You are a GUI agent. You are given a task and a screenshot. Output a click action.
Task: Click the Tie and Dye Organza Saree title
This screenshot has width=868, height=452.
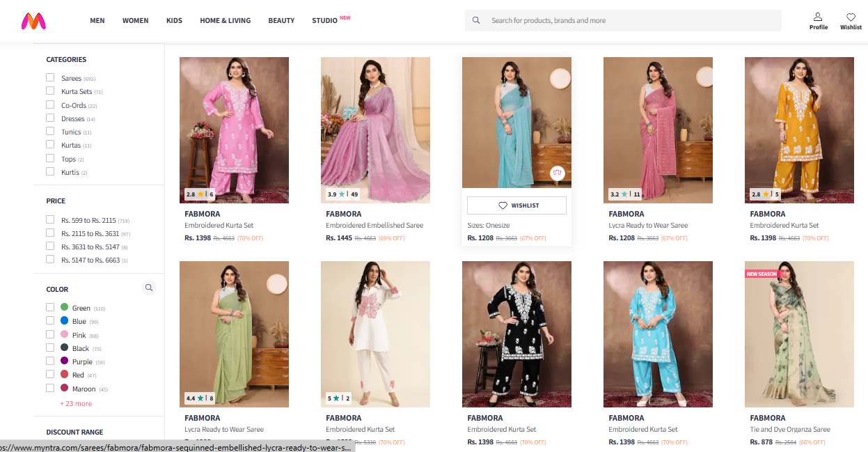tap(790, 429)
